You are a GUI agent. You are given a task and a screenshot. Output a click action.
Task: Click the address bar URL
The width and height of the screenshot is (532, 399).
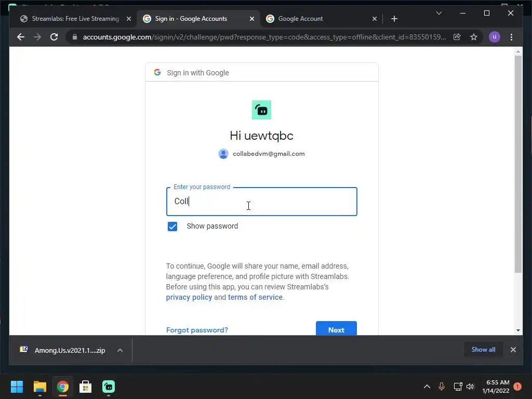pyautogui.click(x=264, y=37)
